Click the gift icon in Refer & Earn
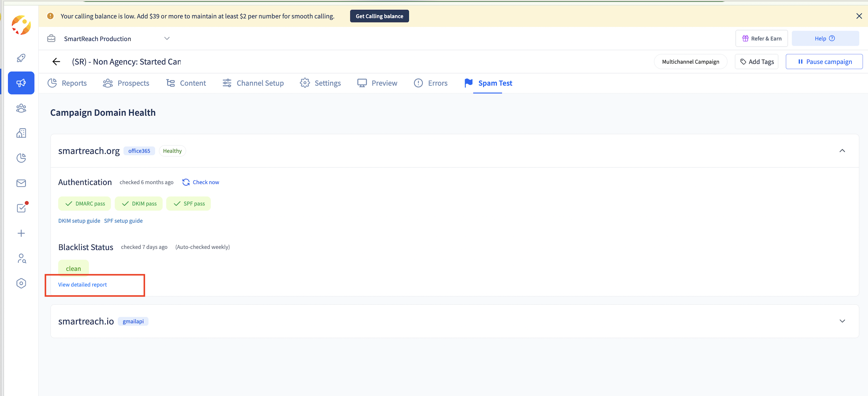This screenshot has height=396, width=868. [x=745, y=38]
